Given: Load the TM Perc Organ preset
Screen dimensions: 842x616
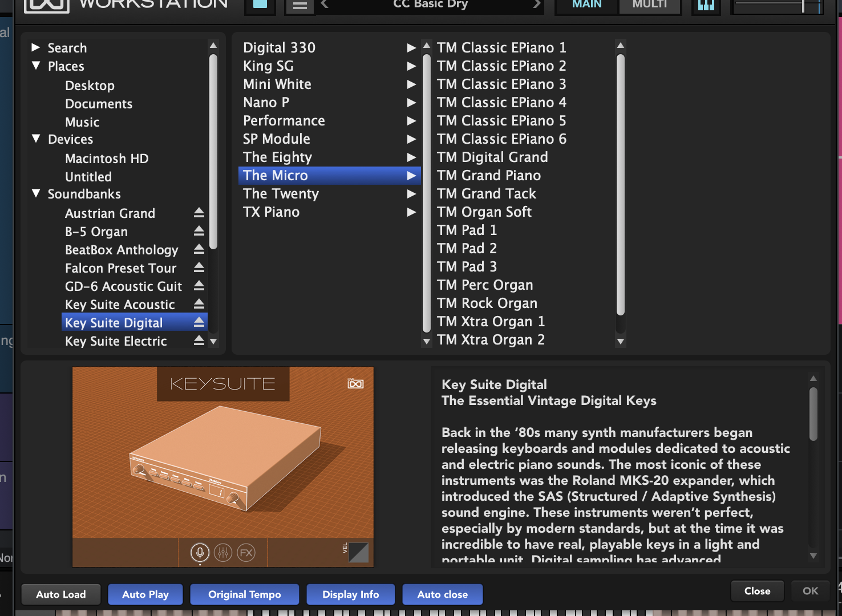Looking at the screenshot, I should click(x=485, y=285).
